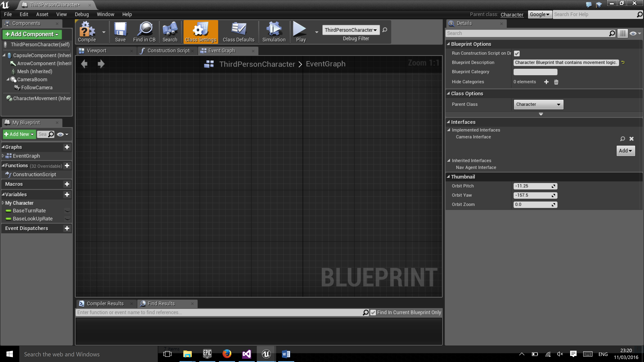Click Add Component button
This screenshot has height=362, width=644.
[x=32, y=34]
